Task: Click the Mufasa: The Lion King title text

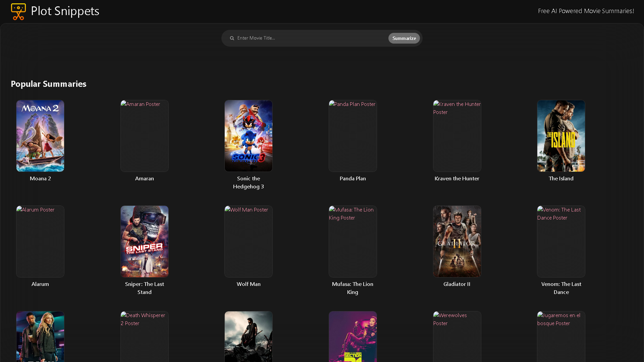Action: coord(353,288)
